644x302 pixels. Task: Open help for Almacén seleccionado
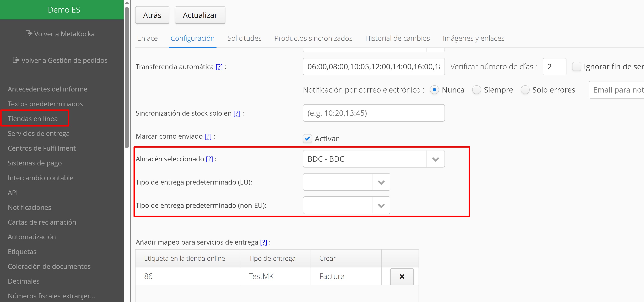tap(209, 159)
